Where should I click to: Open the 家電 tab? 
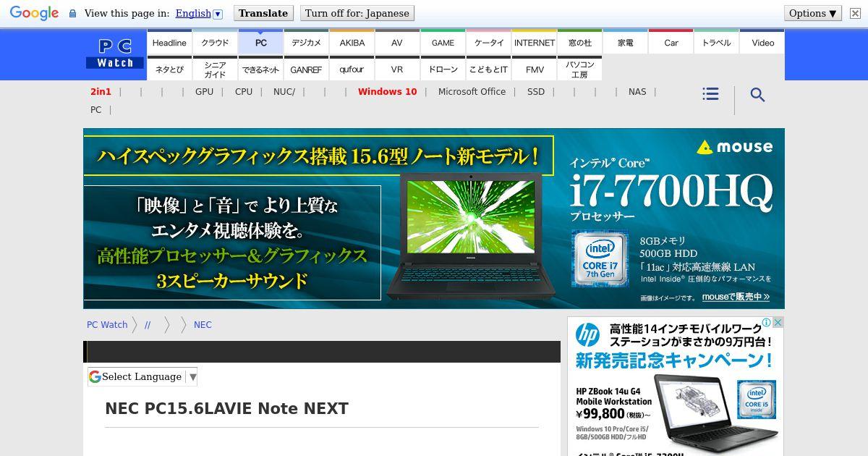point(625,43)
